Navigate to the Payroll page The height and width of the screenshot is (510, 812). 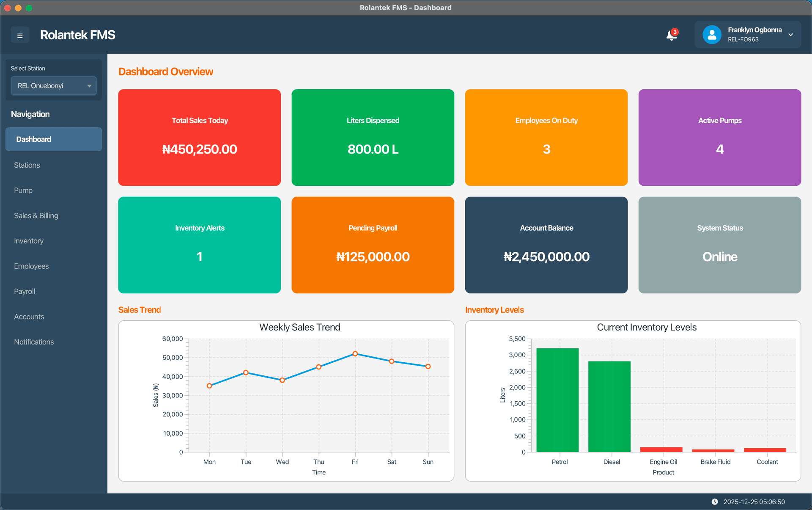24,291
